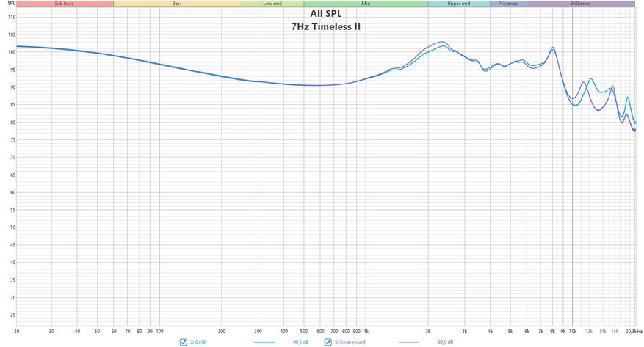Click the Low mid band label

[272, 4]
